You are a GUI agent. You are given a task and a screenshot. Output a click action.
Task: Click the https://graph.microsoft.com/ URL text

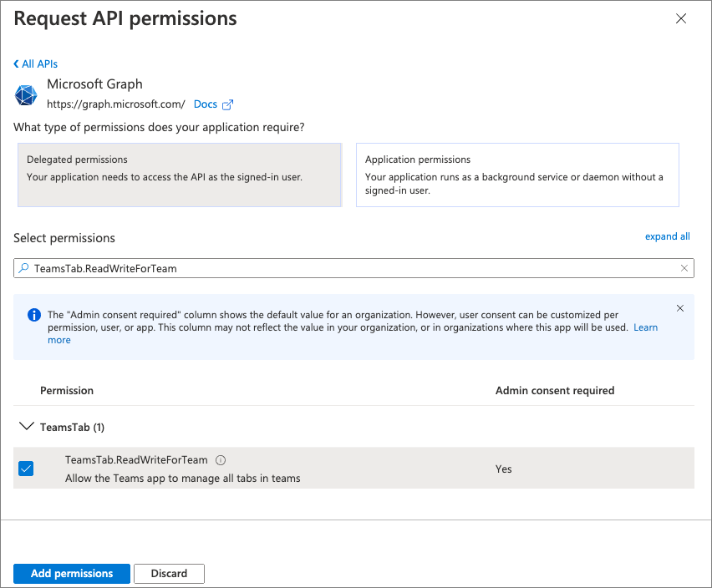[116, 104]
